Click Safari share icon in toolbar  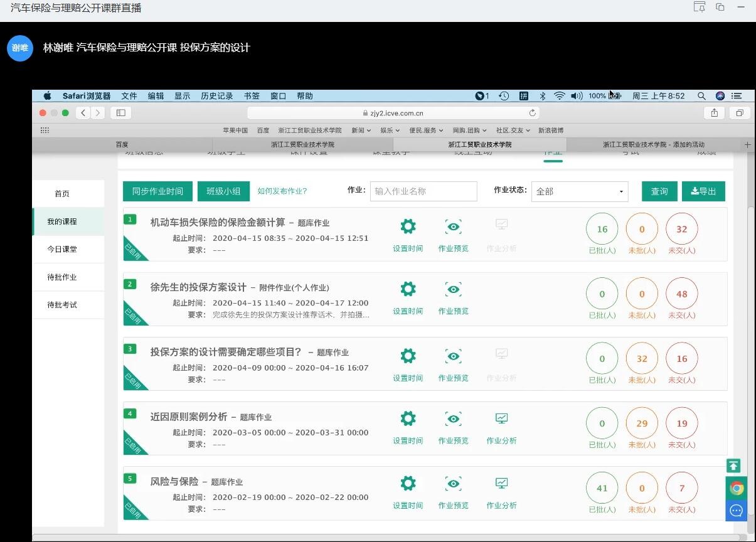pyautogui.click(x=714, y=113)
